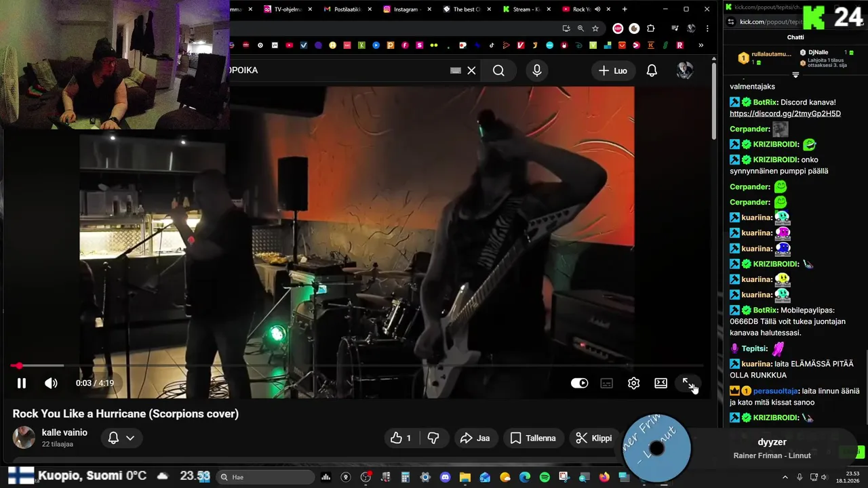The width and height of the screenshot is (868, 488).
Task: Open the Luo create button
Action: pyautogui.click(x=613, y=70)
